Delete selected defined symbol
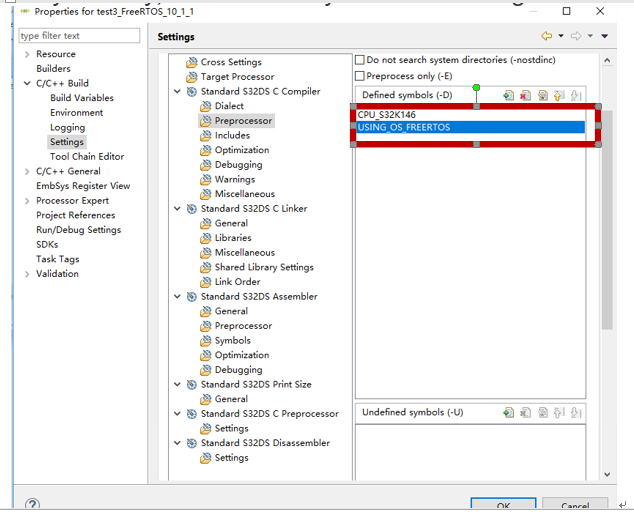 (525, 95)
